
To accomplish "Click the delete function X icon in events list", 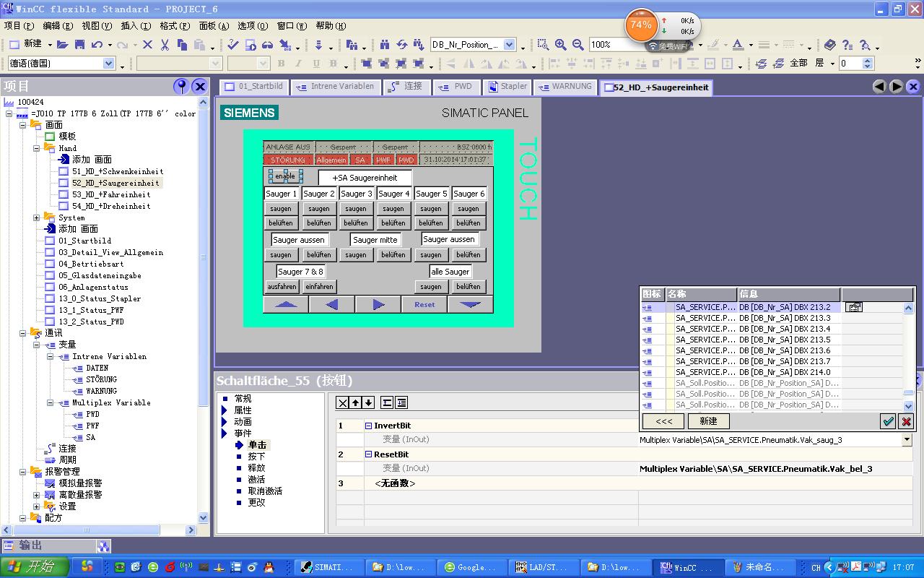I will tap(343, 402).
